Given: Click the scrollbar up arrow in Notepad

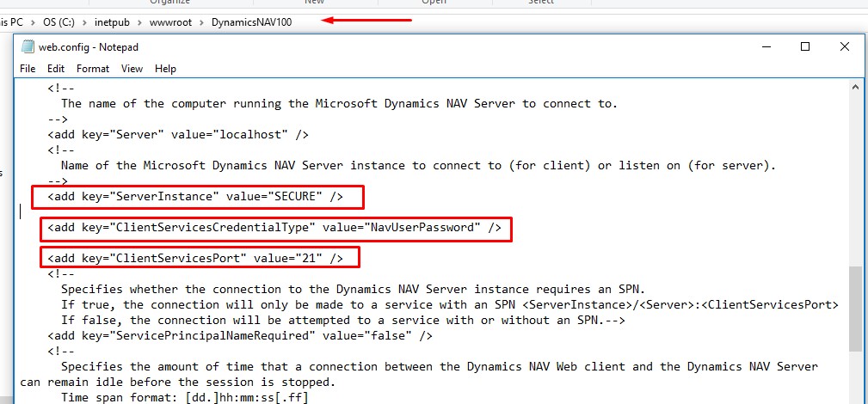Looking at the screenshot, I should [x=856, y=87].
